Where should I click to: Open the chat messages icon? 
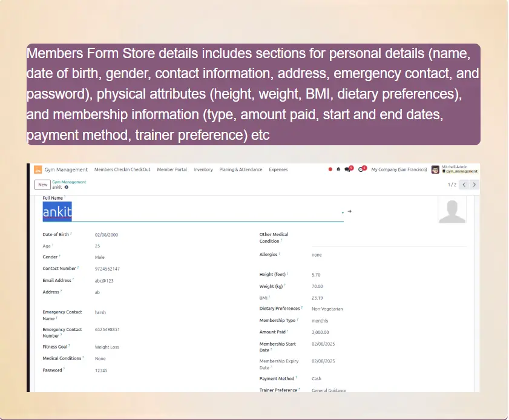(348, 170)
